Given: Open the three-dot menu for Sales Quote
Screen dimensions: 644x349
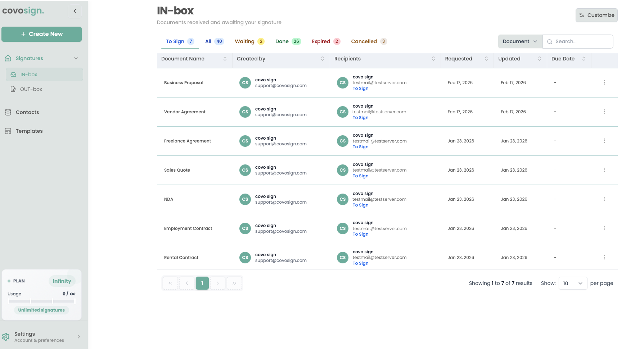Looking at the screenshot, I should click(604, 170).
